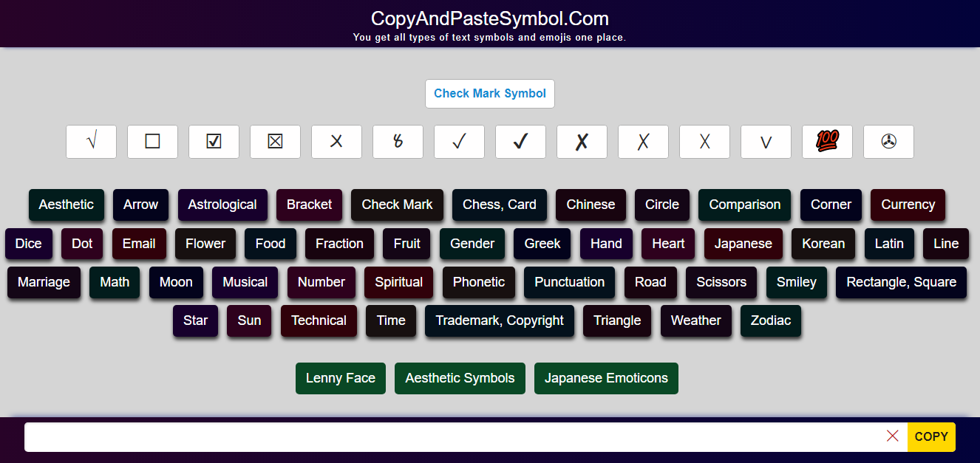Copy the crossed ballot box ☒ symbol

[275, 142]
